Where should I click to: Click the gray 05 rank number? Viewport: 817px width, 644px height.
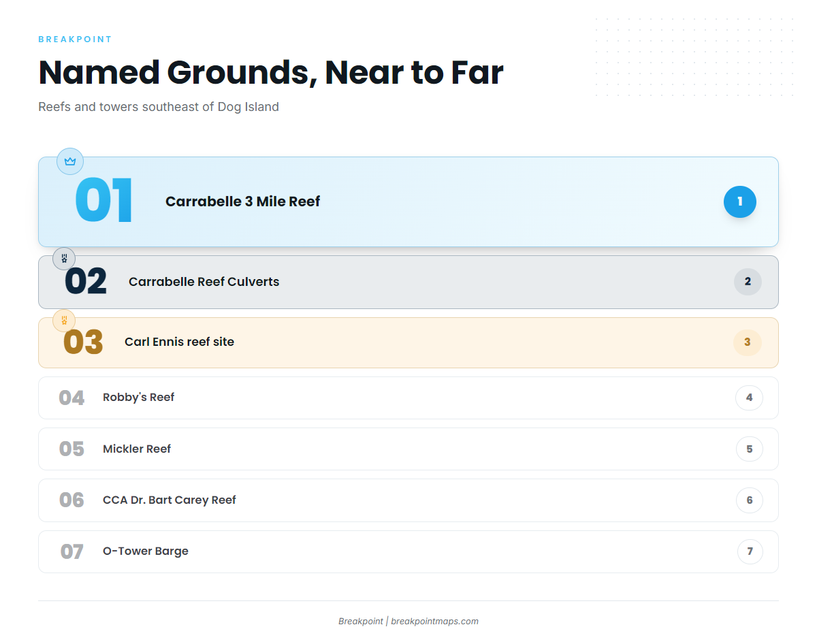[x=71, y=449]
